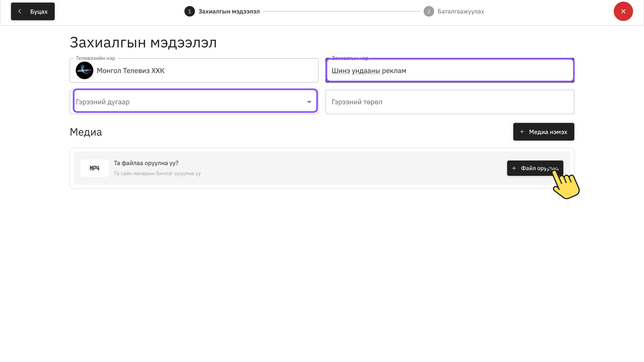Focus the Шинэ ундааны реклам order name field

(x=449, y=71)
